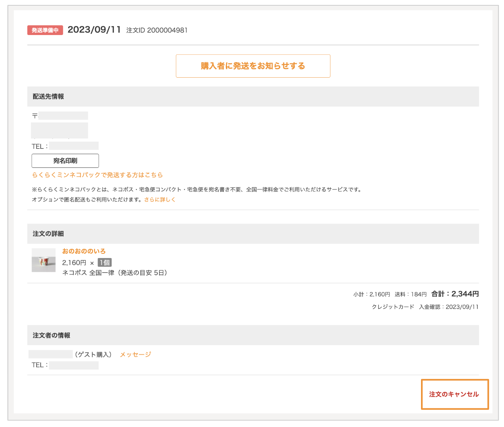Open the おのおののいろ product link

84,251
